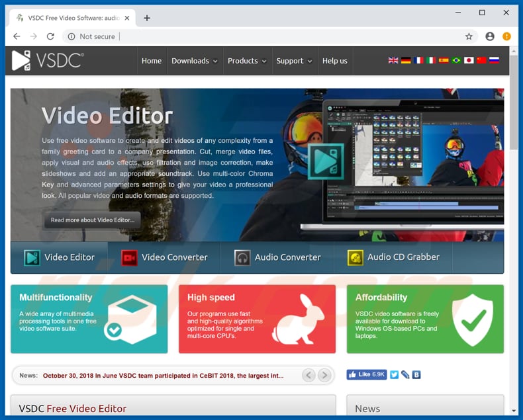Viewport: 523px width, 420px height.
Task: Show previous news item
Action: (309, 375)
